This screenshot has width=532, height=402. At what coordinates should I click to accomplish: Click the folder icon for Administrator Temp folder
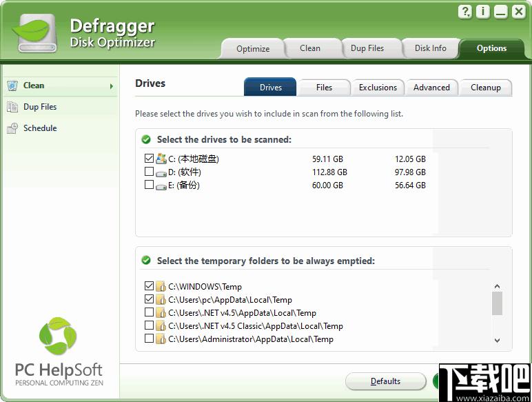pos(161,339)
